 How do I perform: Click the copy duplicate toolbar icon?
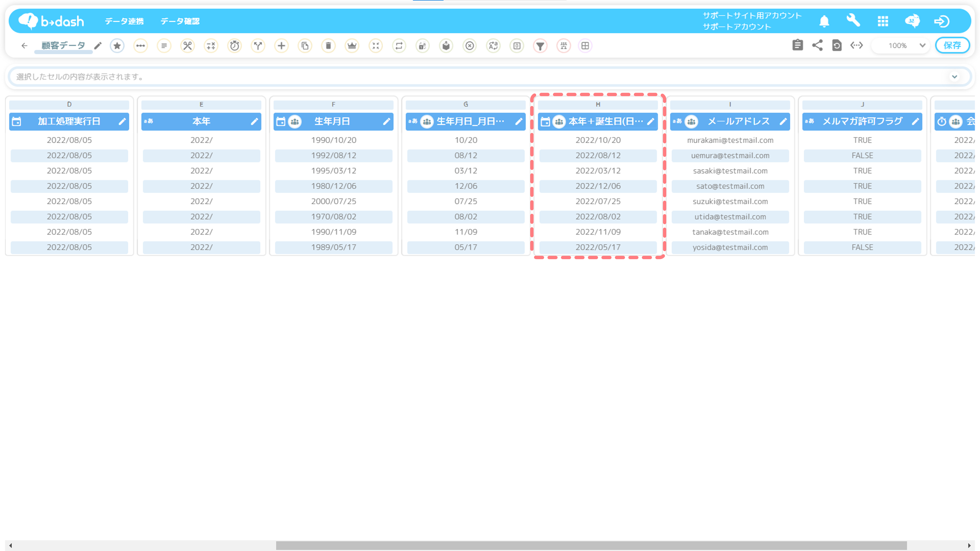(305, 46)
